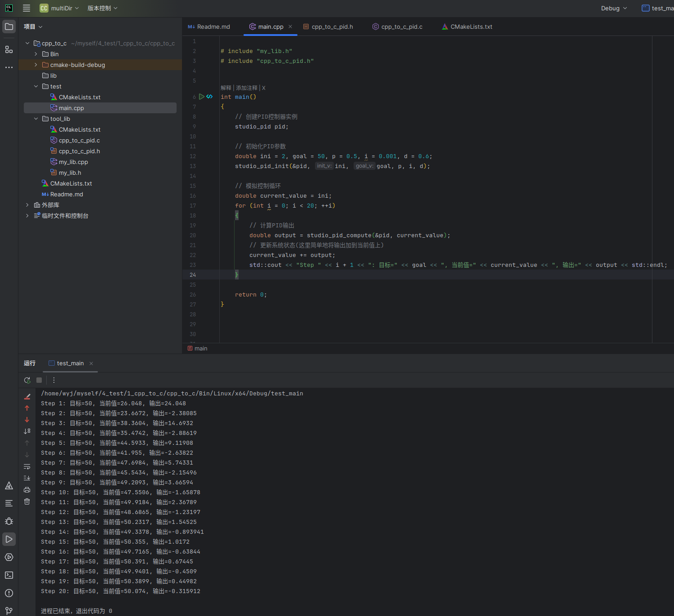Click the stop process square icon
Viewport: 674px width, 616px height.
pos(39,380)
